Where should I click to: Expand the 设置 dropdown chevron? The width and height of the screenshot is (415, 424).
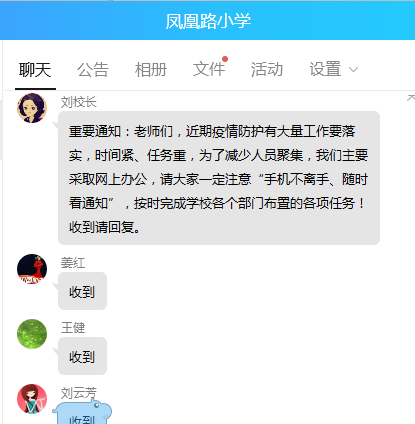353,70
